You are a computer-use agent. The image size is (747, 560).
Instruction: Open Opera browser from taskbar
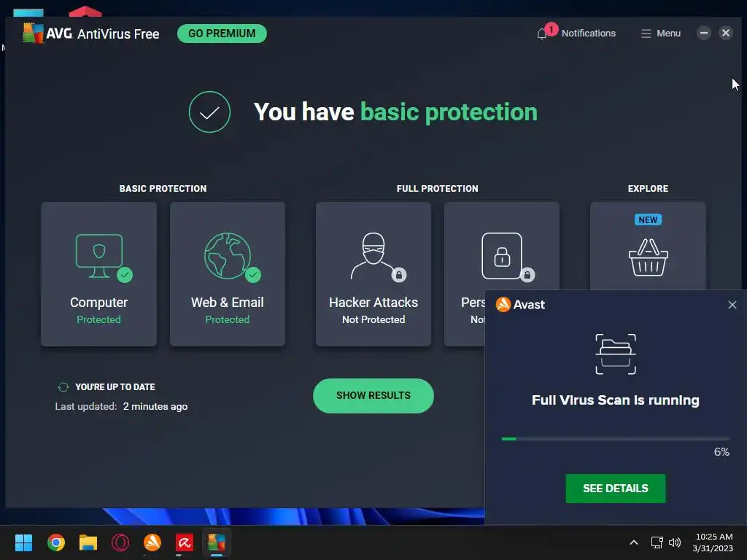tap(120, 542)
